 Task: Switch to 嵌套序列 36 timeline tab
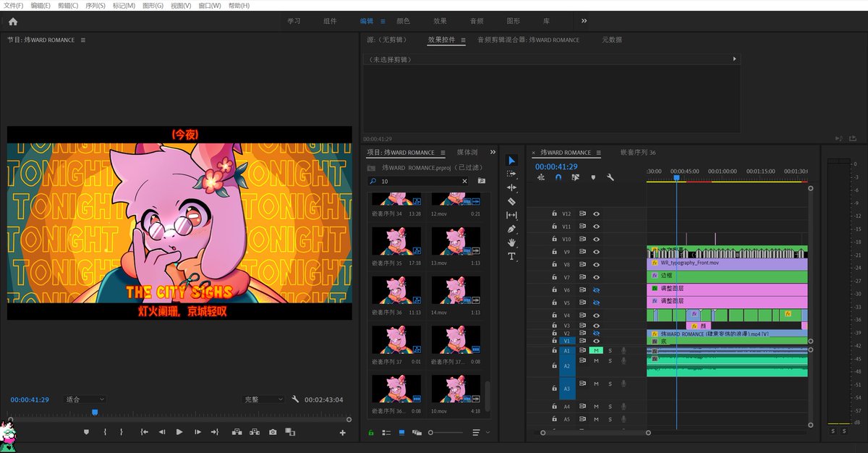pyautogui.click(x=638, y=153)
